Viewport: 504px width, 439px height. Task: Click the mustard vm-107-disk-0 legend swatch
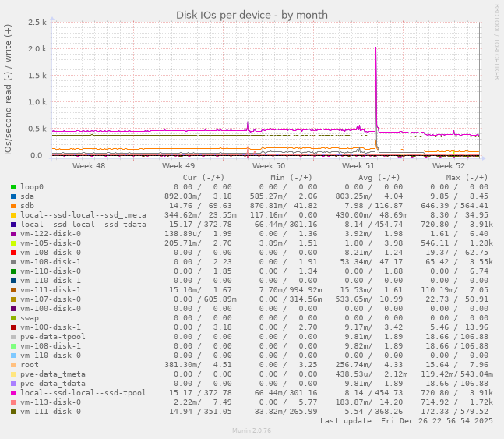point(13,299)
